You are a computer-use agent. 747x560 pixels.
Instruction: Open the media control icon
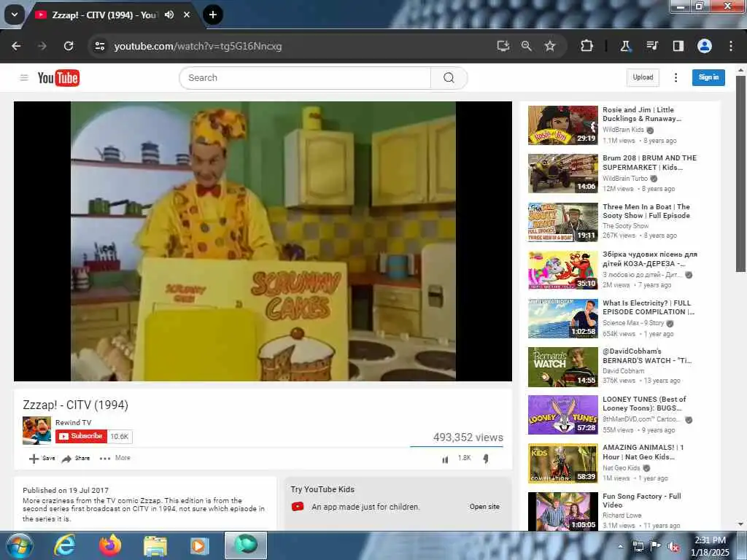click(651, 46)
